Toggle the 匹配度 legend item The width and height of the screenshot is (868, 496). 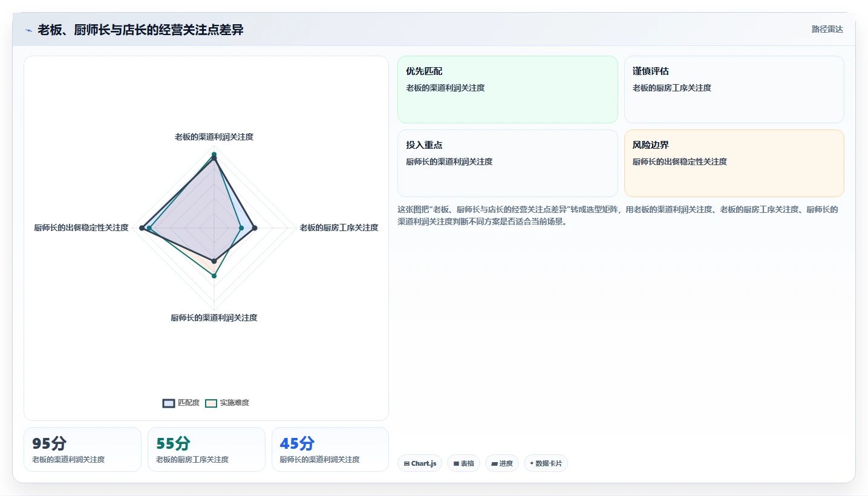181,403
